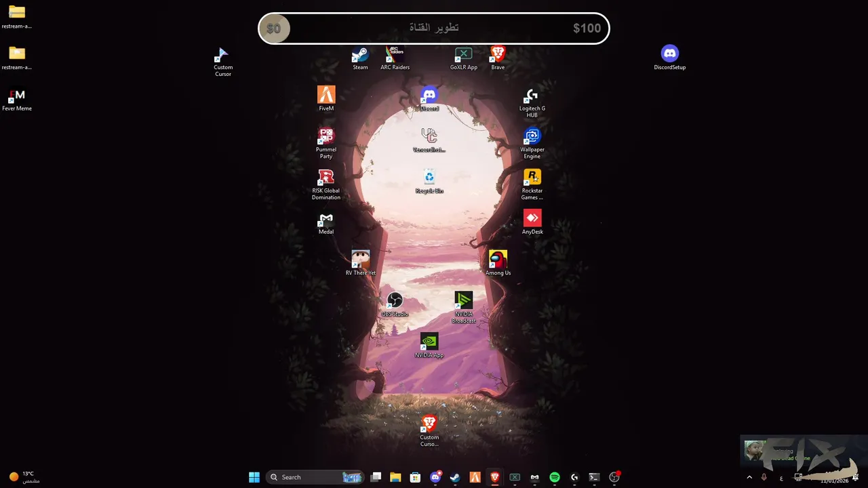Click the taskbar Search box
The width and height of the screenshot is (868, 488).
pyautogui.click(x=315, y=477)
